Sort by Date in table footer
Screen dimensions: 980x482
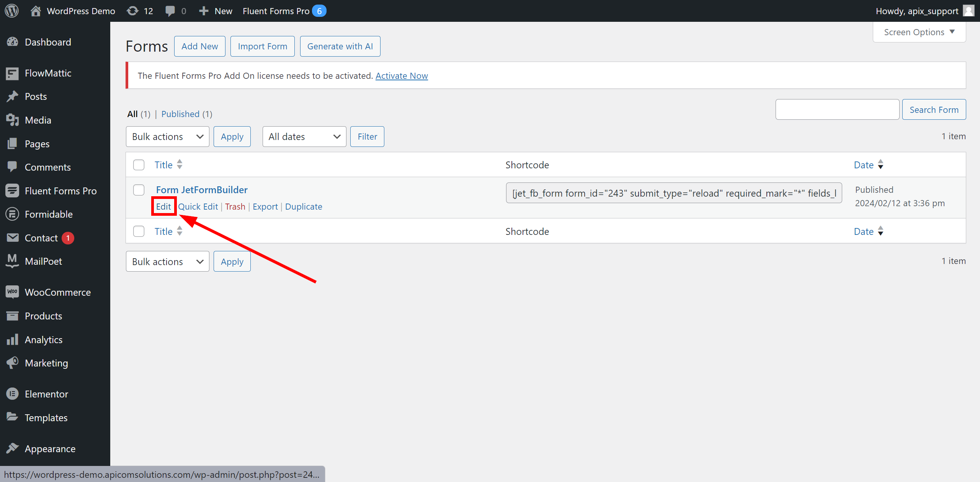pos(868,231)
